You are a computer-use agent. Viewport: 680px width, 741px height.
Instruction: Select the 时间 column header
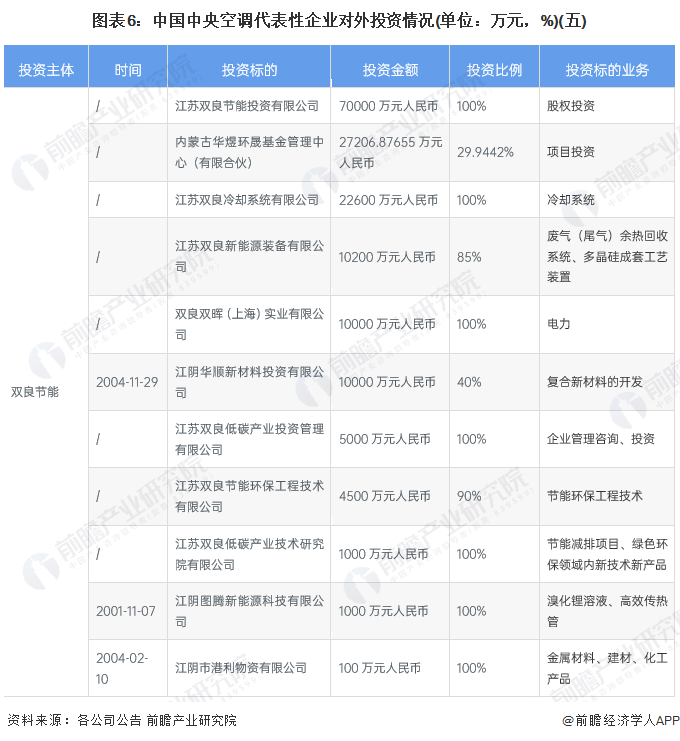pos(128,70)
